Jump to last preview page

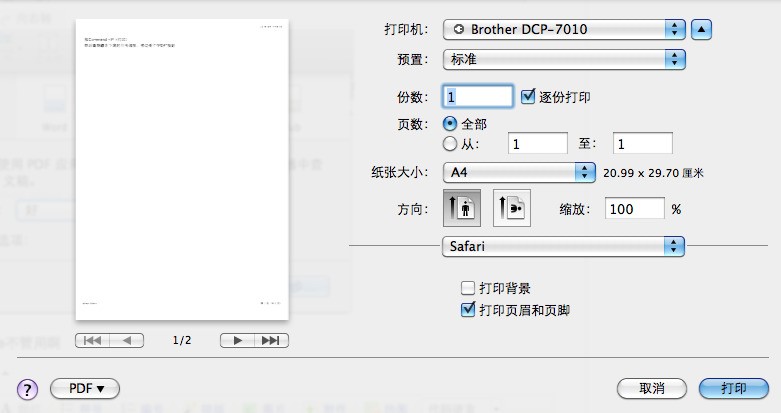tap(271, 340)
